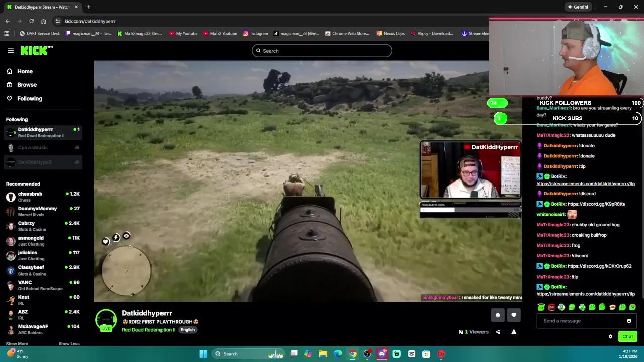Open File Explorer from taskbar
Viewport: 644px width, 362px height.
(323, 354)
